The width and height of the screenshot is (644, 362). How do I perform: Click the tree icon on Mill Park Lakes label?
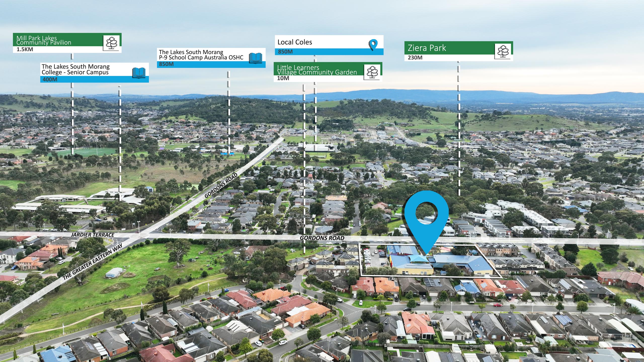[x=112, y=43]
